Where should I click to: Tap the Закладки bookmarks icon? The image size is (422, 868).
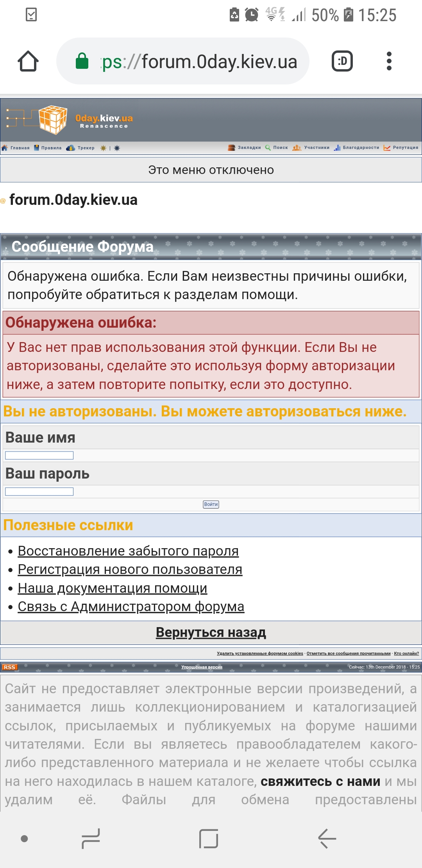232,147
